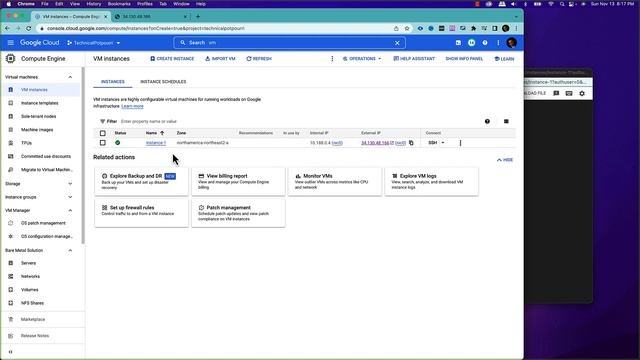
Task: Open Help Assistant panel
Action: (414, 59)
